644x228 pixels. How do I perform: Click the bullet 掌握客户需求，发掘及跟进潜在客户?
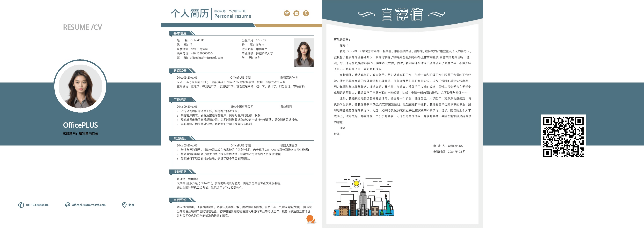point(221,115)
